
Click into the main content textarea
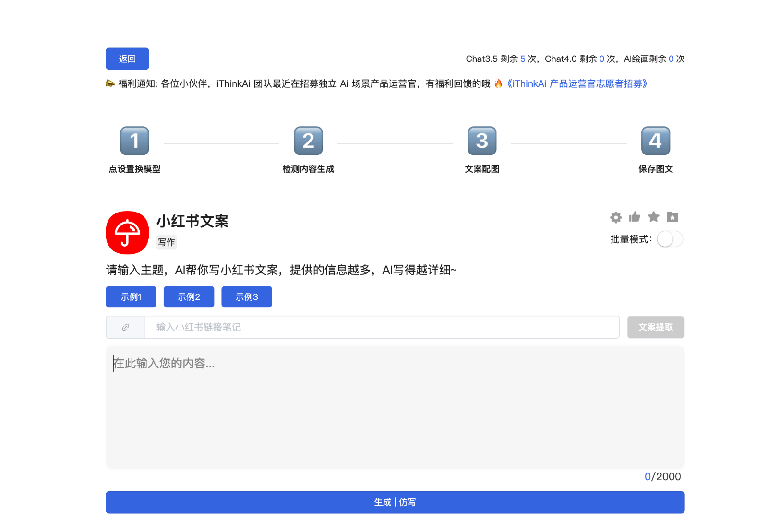395,408
